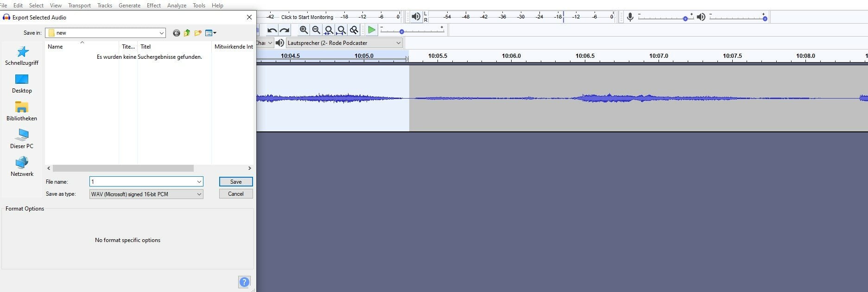The width and height of the screenshot is (868, 292).
Task: Open Desktop in places sidebar
Action: 22,84
